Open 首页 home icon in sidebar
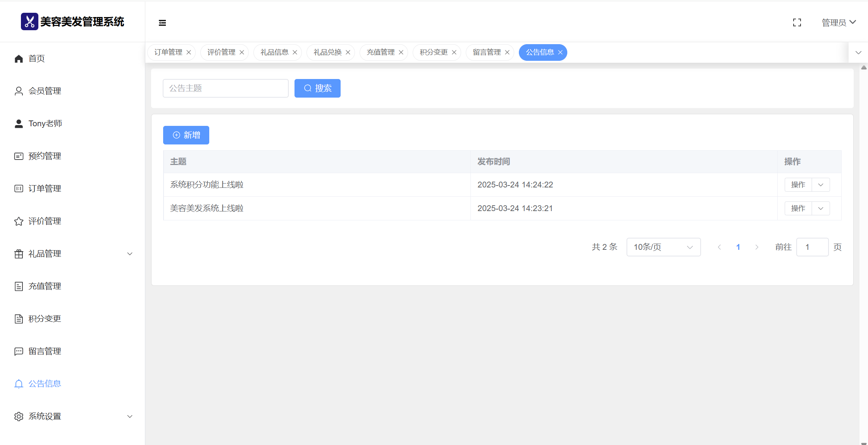Screen dimensions: 868x445 [19, 58]
